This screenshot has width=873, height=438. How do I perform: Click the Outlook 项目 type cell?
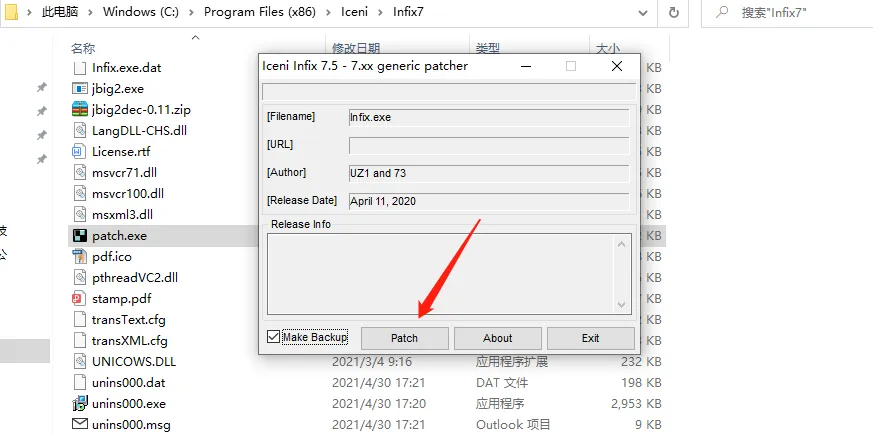pos(513,425)
